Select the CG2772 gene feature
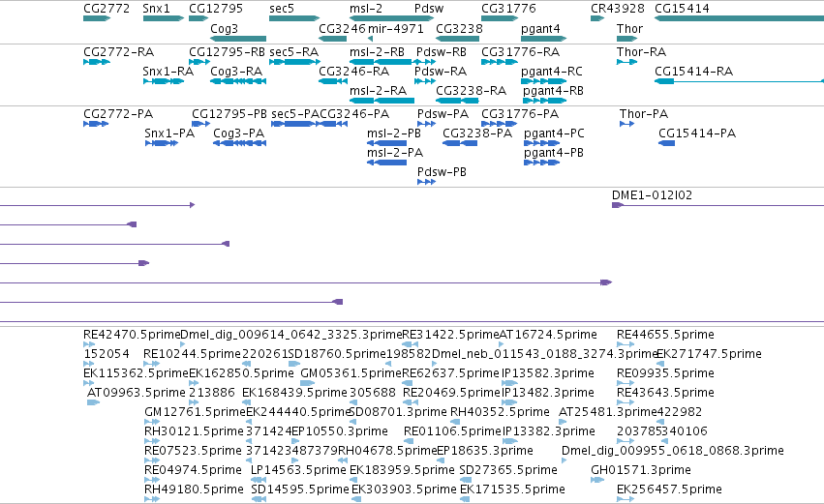The width and height of the screenshot is (824, 504). (x=97, y=18)
